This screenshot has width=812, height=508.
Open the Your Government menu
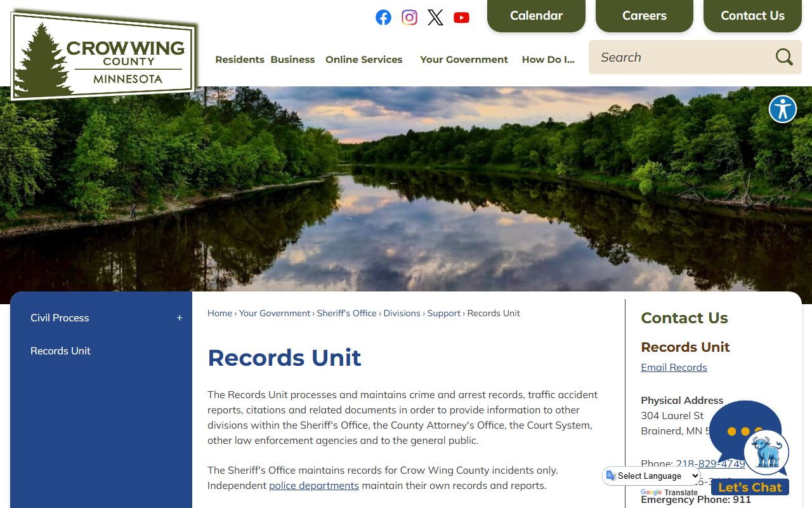point(464,59)
